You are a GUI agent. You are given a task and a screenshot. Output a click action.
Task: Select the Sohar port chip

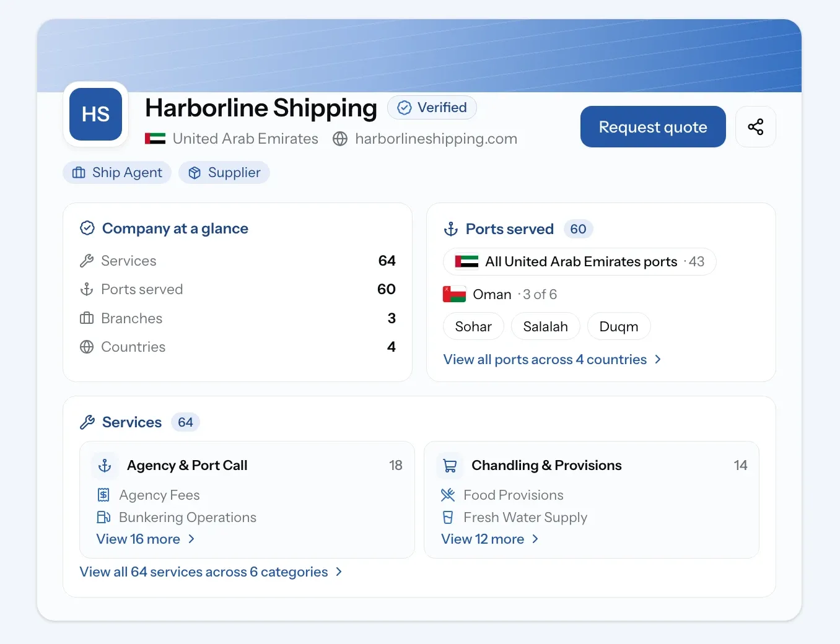pos(473,326)
